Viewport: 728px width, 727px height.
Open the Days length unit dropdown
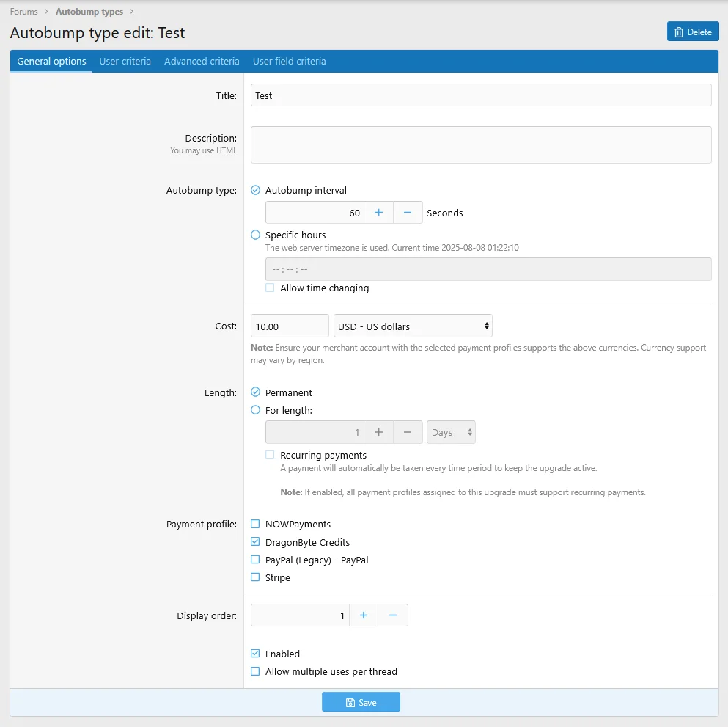coord(451,432)
